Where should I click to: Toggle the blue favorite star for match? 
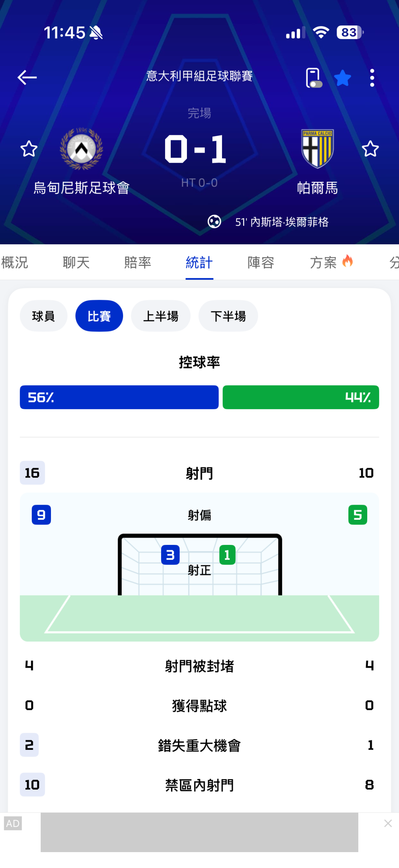342,78
